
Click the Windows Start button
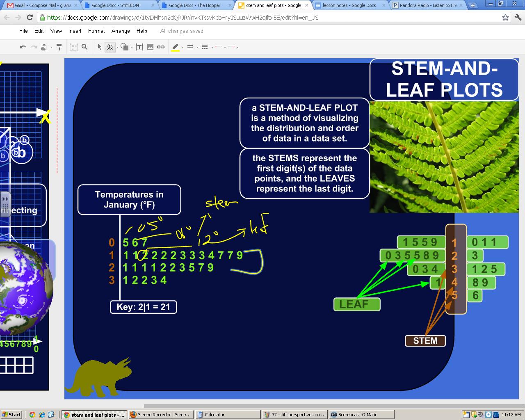pyautogui.click(x=11, y=415)
